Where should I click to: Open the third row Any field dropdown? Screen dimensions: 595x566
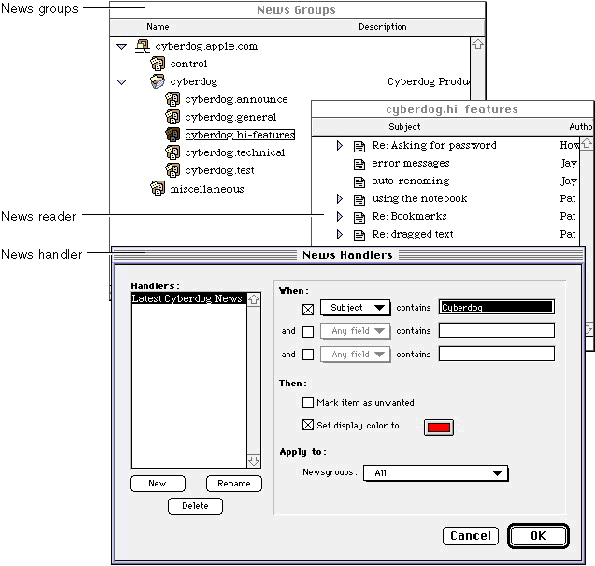click(355, 354)
